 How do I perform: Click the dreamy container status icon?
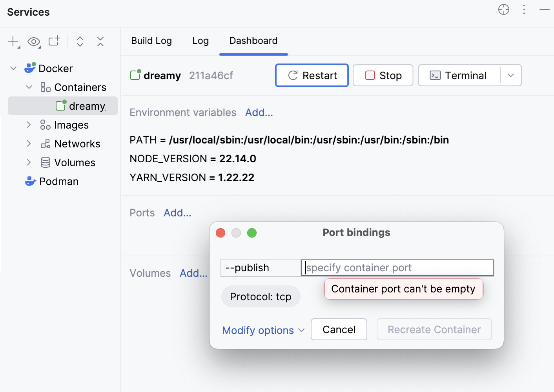click(61, 105)
